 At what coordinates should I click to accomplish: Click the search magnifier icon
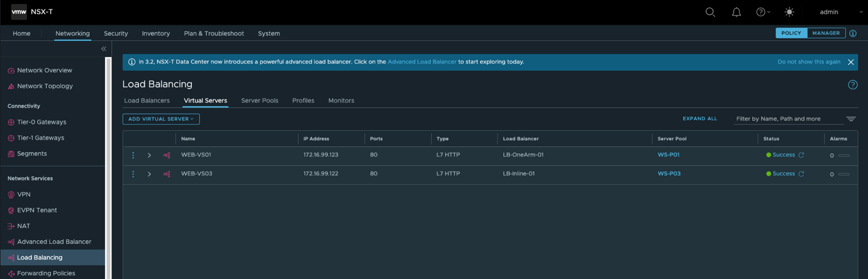pos(710,12)
